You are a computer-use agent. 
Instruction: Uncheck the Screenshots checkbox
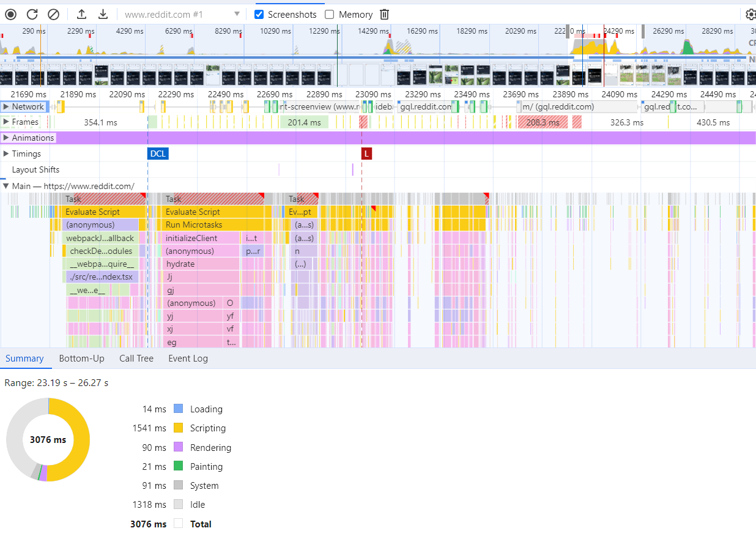[259, 14]
